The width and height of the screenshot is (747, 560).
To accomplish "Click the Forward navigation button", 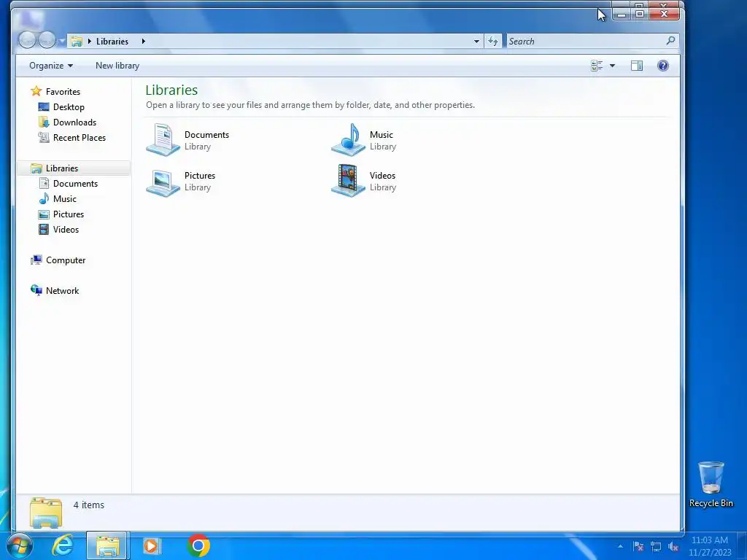I will (x=47, y=40).
